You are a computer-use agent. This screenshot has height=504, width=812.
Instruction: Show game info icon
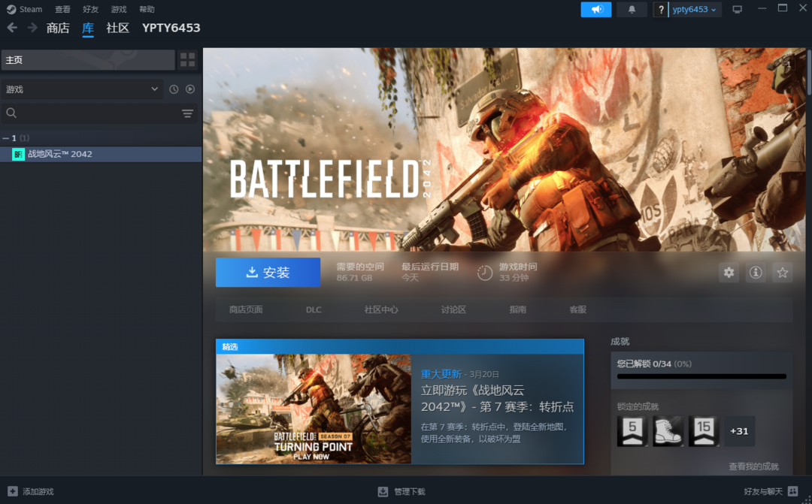click(756, 272)
